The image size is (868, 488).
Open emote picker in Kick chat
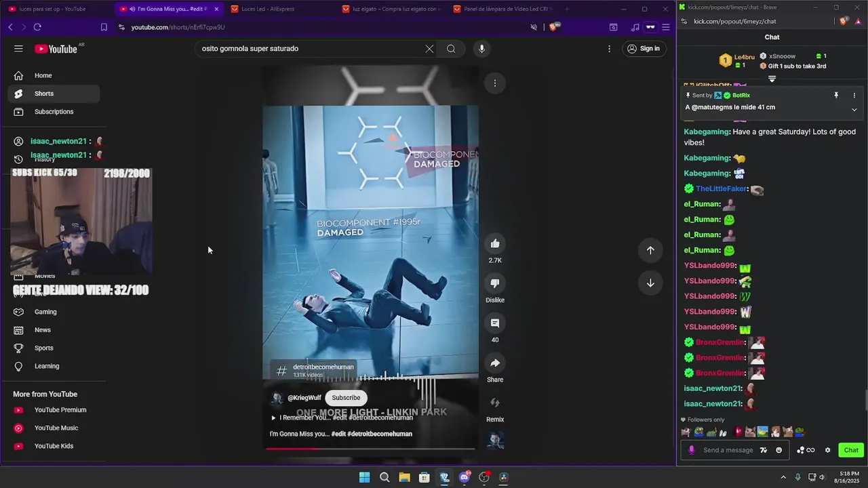(x=778, y=450)
